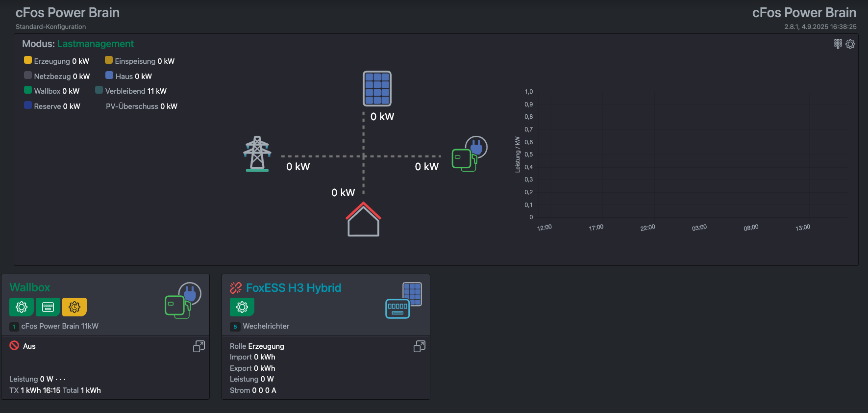Open FoxESS H3 Hybrid gear settings
The image size is (868, 413).
[x=242, y=307]
